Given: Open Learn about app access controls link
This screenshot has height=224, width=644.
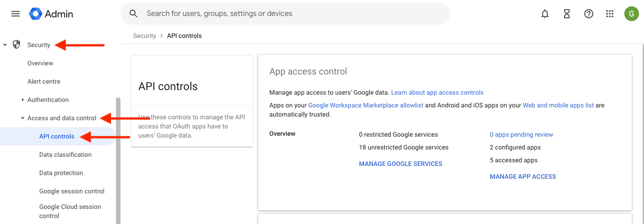Looking at the screenshot, I should tap(437, 92).
